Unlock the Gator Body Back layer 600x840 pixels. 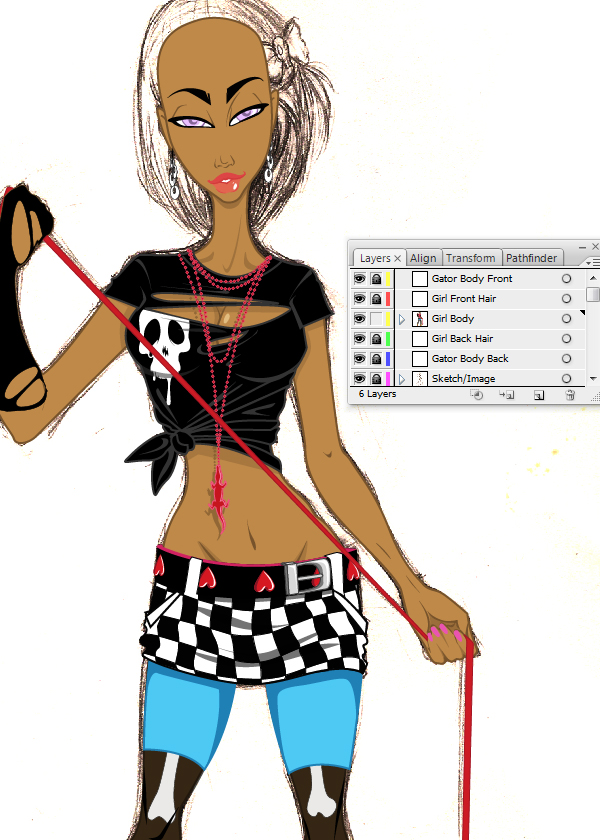coord(376,358)
